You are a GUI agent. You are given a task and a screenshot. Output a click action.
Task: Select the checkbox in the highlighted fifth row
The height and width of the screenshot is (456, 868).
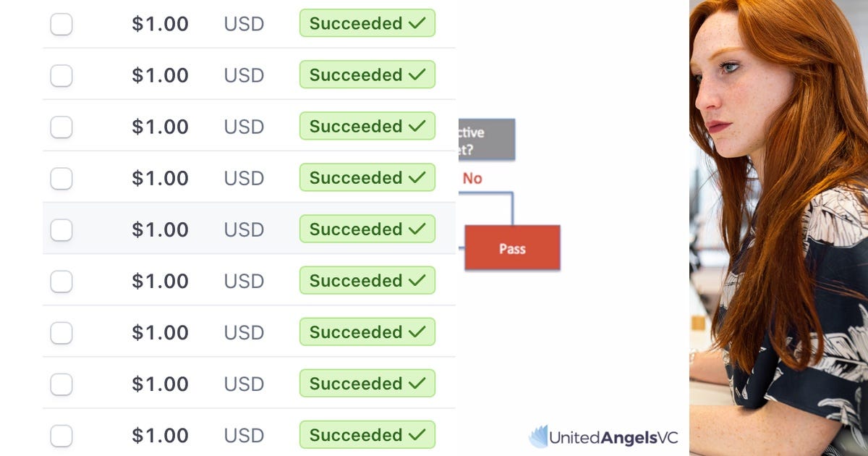click(x=61, y=229)
